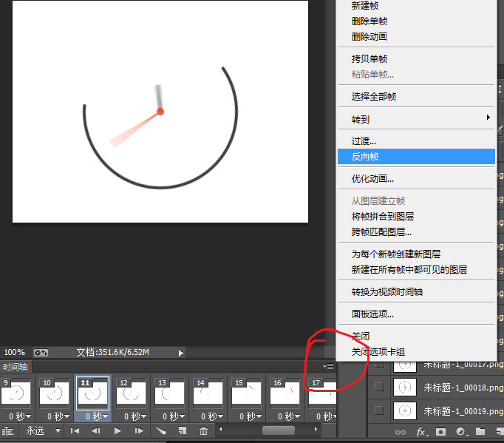Jump to the first frame button

(x=75, y=430)
